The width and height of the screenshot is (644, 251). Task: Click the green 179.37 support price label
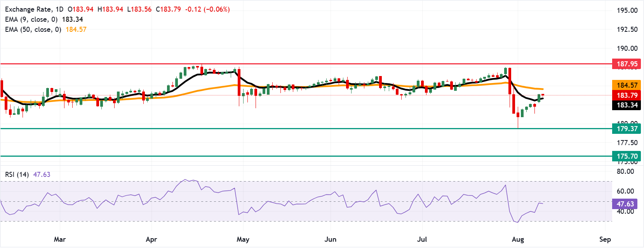(627, 129)
